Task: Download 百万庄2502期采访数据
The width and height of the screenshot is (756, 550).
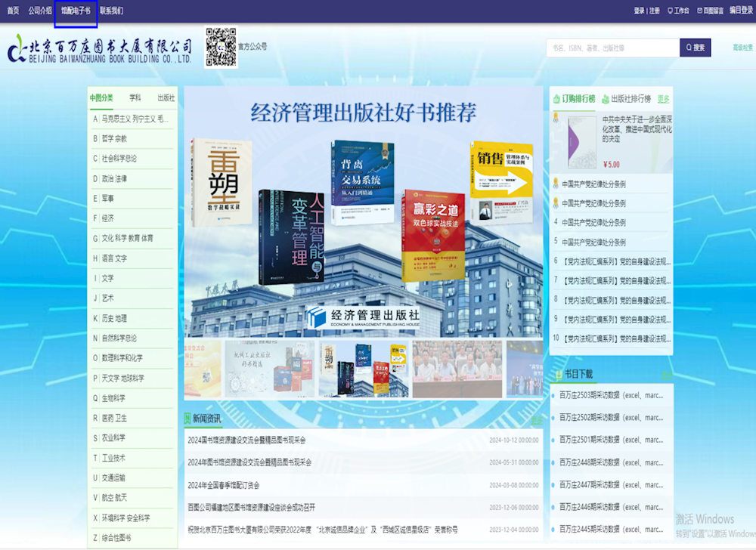Action: click(611, 418)
